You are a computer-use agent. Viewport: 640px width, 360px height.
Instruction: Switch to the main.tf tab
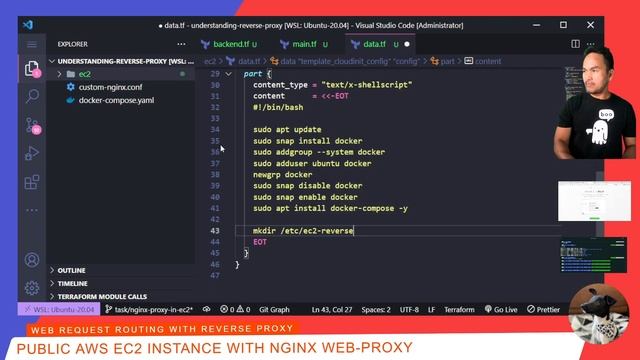304,44
